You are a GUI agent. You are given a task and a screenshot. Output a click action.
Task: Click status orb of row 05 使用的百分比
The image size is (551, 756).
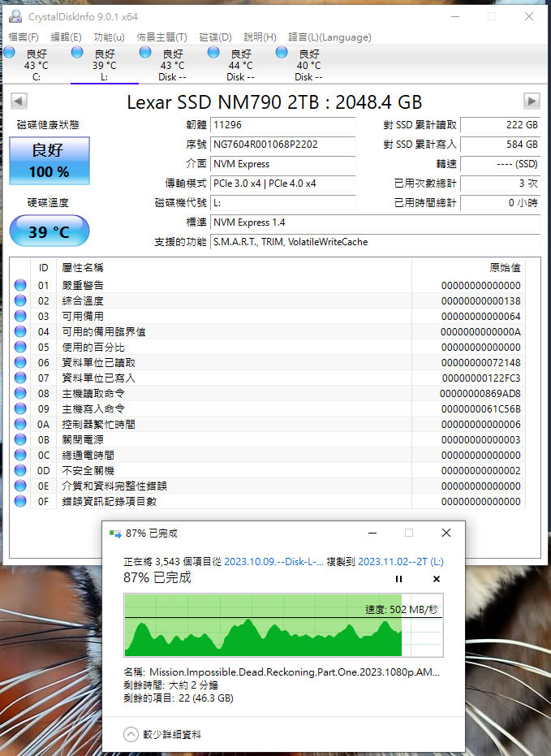tap(20, 347)
